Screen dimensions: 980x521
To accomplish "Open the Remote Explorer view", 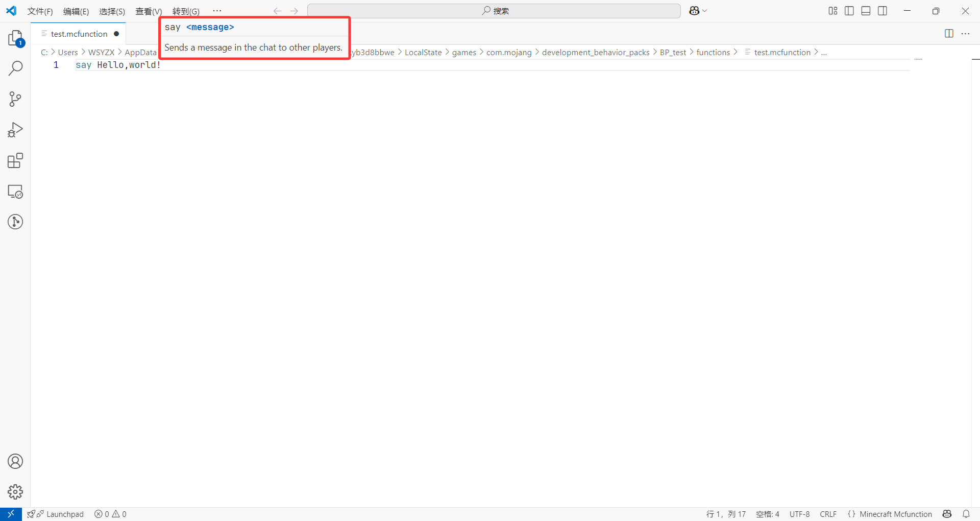I will 15,192.
